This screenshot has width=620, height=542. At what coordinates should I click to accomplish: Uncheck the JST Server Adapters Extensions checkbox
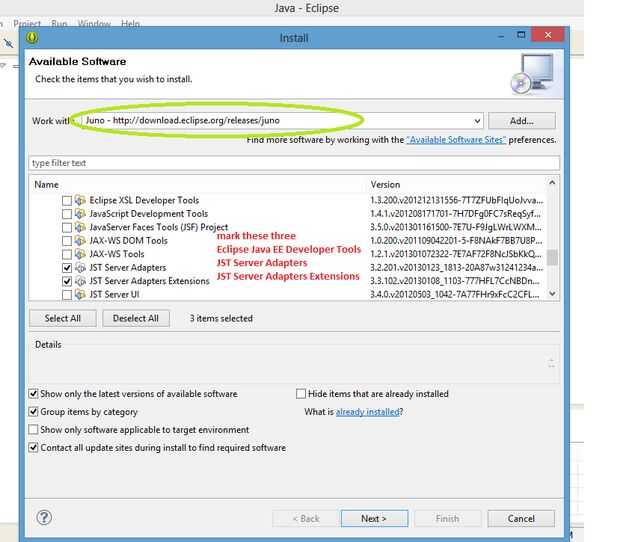click(67, 281)
